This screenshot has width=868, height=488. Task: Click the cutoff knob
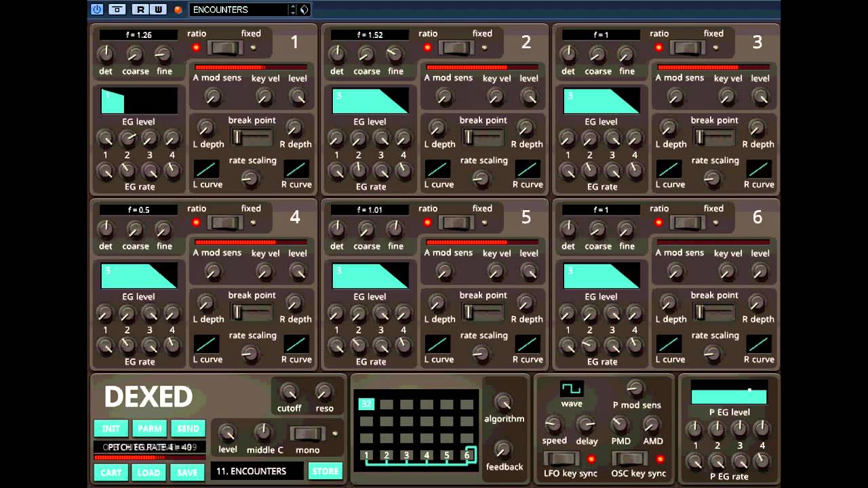[x=289, y=392]
